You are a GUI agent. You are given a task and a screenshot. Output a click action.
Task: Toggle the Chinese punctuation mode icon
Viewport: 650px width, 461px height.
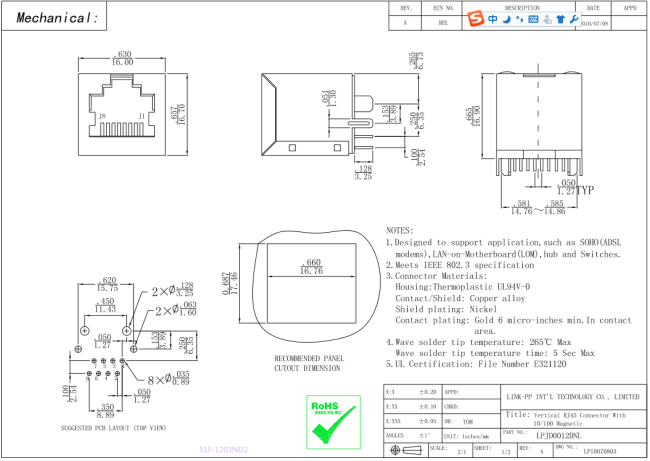(x=519, y=19)
